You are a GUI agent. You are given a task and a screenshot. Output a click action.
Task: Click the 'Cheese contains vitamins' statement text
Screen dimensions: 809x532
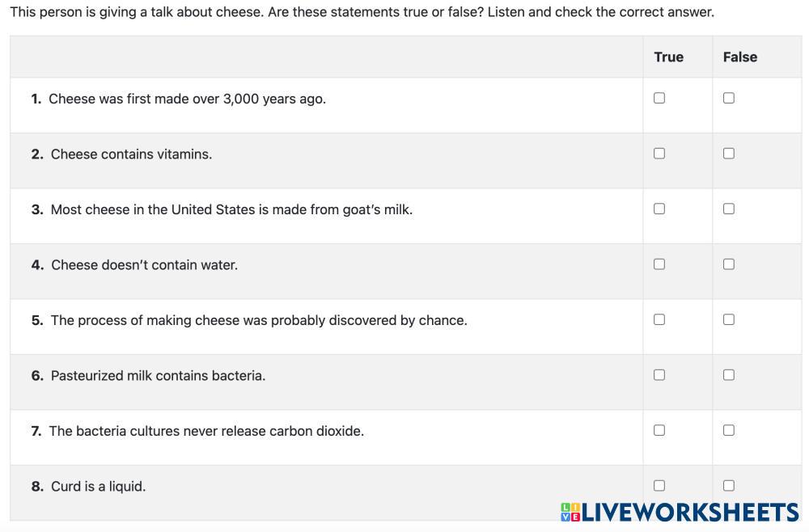131,154
